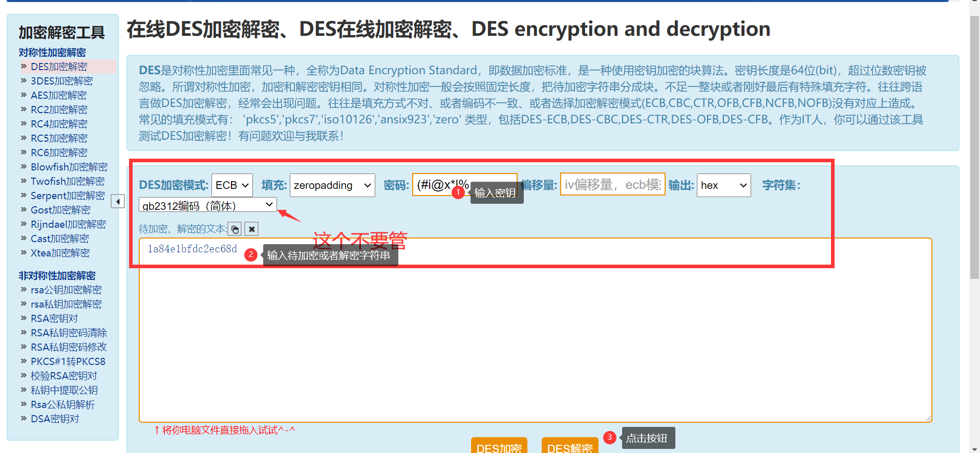Image resolution: width=980 pixels, height=453 pixels.
Task: Open the zeropadding fill dropdown
Action: tap(332, 185)
